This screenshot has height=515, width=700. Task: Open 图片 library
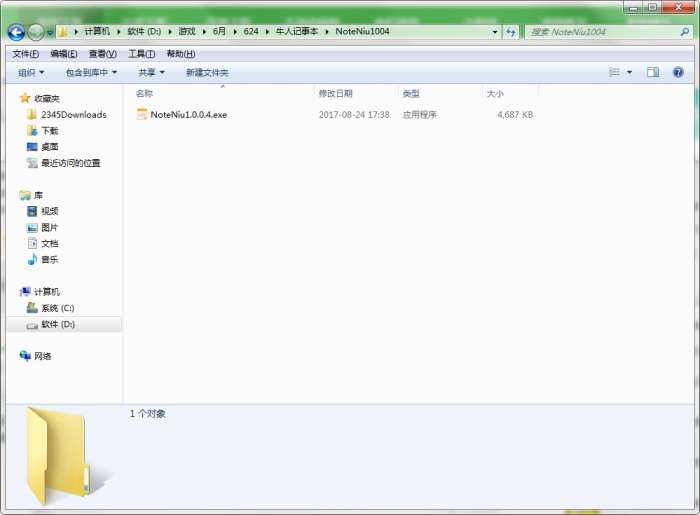click(50, 227)
